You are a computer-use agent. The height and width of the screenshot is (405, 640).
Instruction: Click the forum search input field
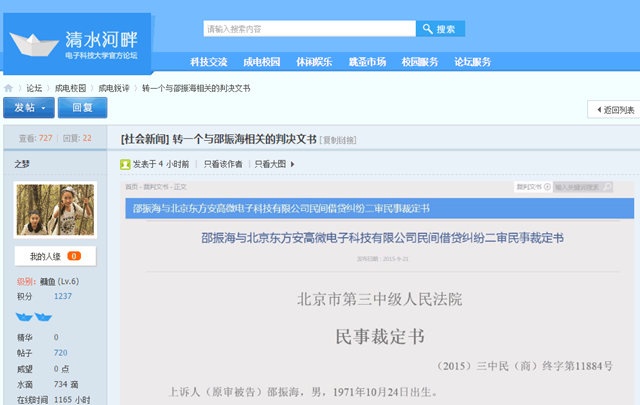click(308, 29)
